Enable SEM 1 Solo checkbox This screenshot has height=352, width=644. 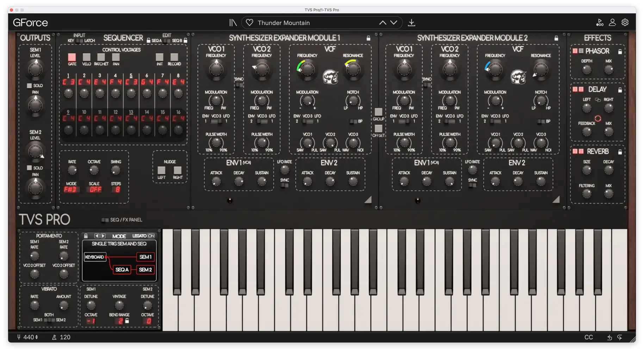tap(30, 86)
